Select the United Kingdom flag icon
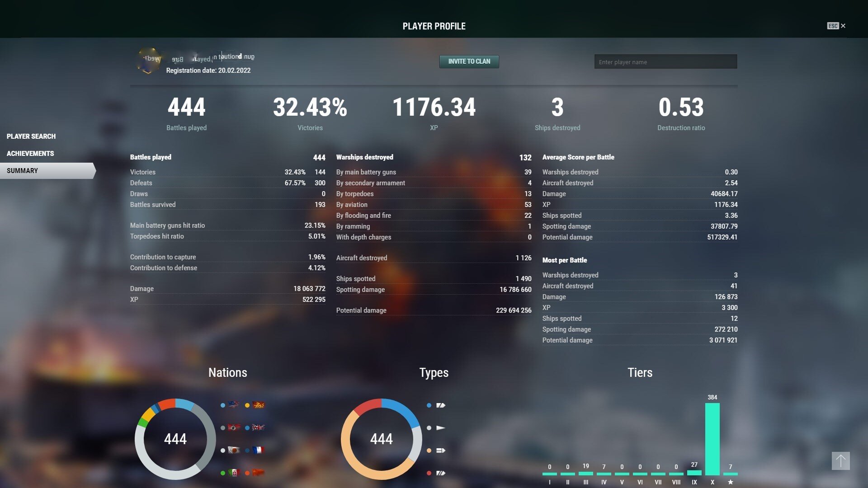Screen dimensions: 868x488 pyautogui.click(x=258, y=427)
